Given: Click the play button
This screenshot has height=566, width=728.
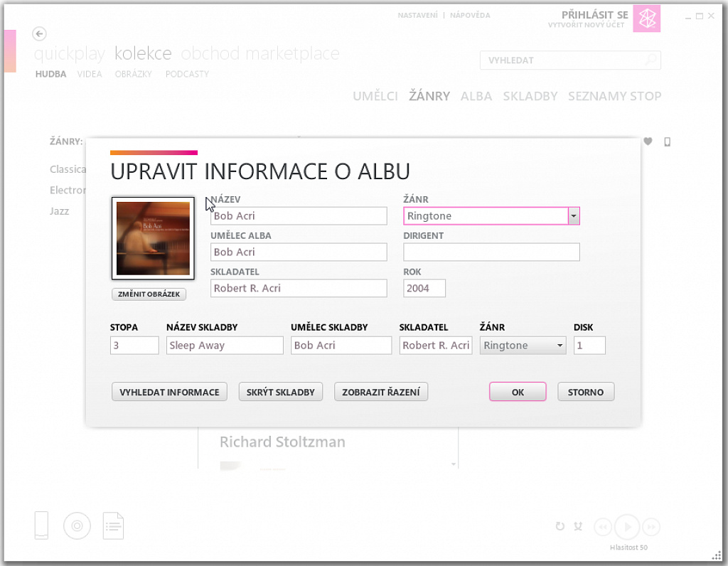Looking at the screenshot, I should click(627, 527).
